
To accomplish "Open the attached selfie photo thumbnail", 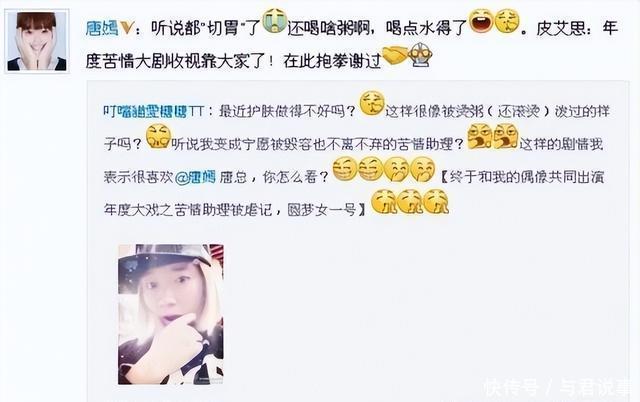I will pyautogui.click(x=171, y=314).
